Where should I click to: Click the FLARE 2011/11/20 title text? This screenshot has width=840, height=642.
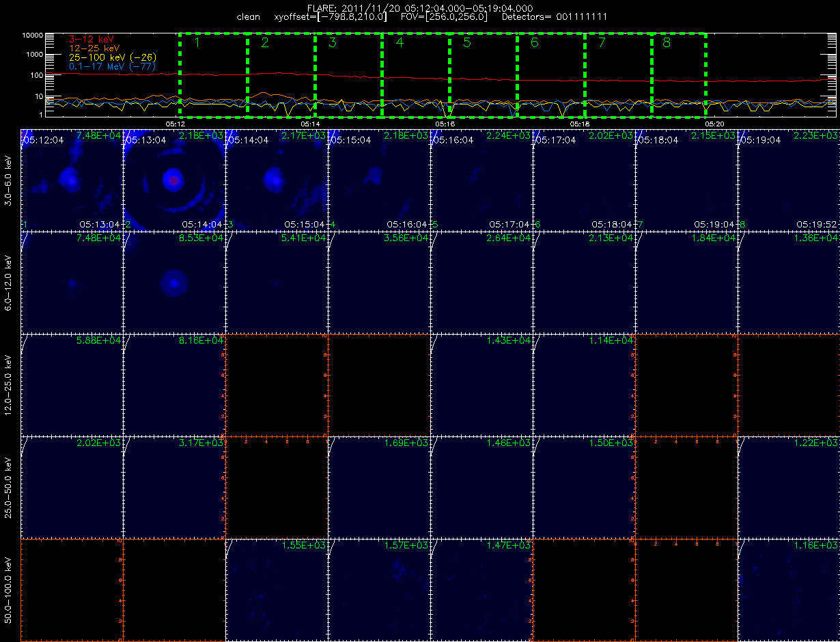[419, 8]
